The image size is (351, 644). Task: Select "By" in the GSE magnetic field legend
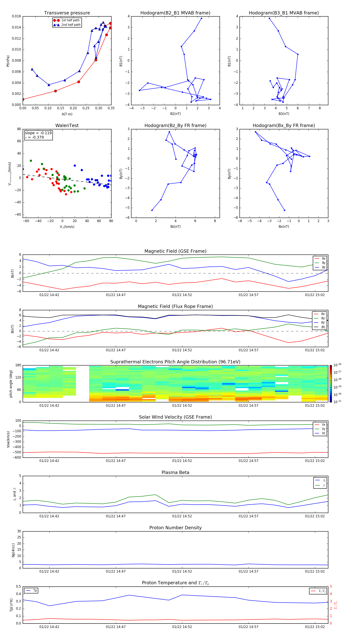coord(320,263)
